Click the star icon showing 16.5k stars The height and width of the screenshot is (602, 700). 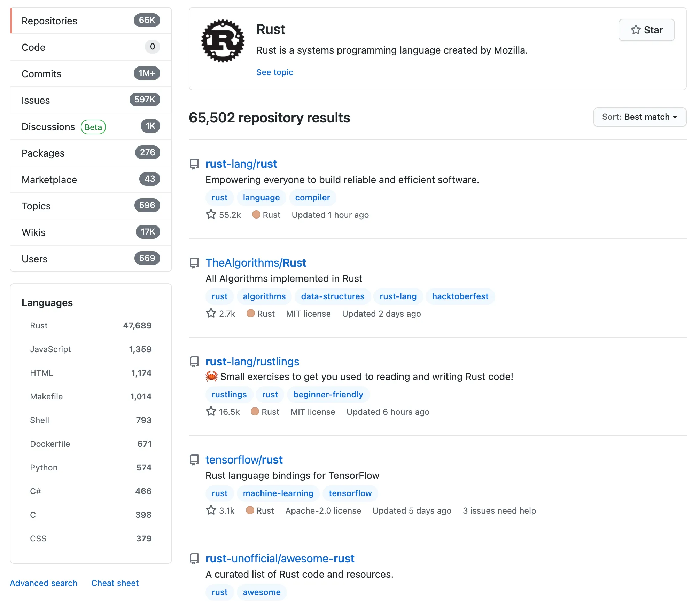211,411
